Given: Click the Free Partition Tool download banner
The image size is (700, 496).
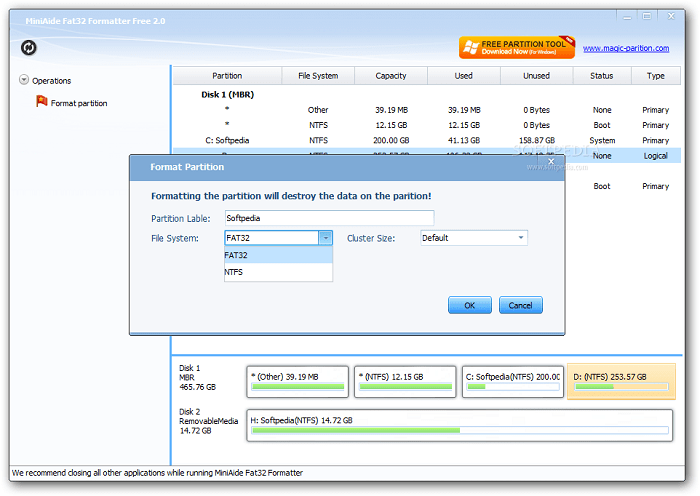Looking at the screenshot, I should (x=517, y=48).
